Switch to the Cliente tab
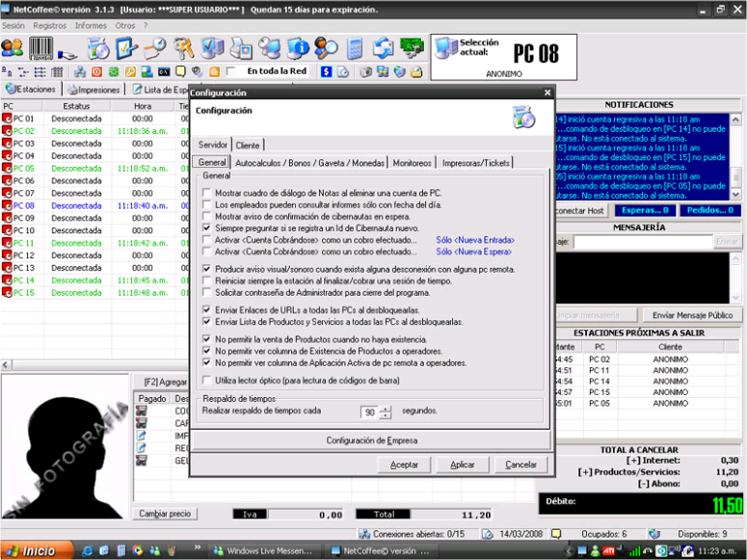Viewport: 747px width, 560px height. click(x=248, y=146)
